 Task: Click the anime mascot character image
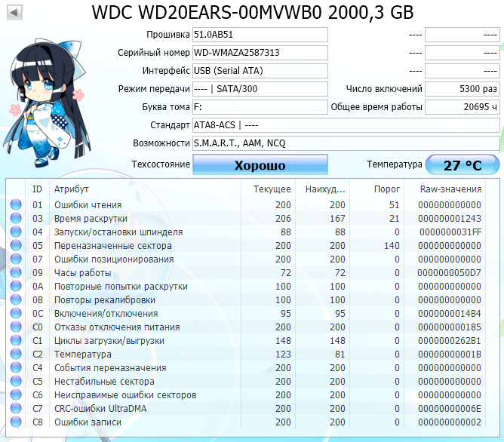[47, 103]
